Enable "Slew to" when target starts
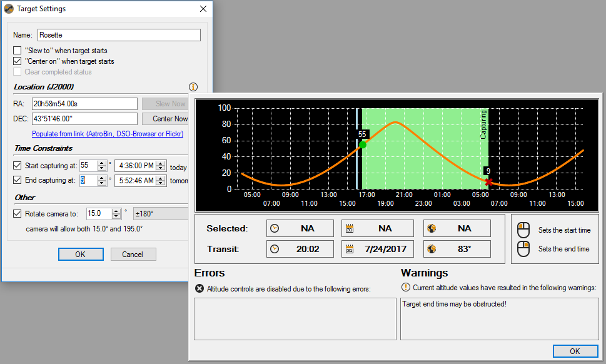Viewport: 606px width, 364px height. (18, 50)
